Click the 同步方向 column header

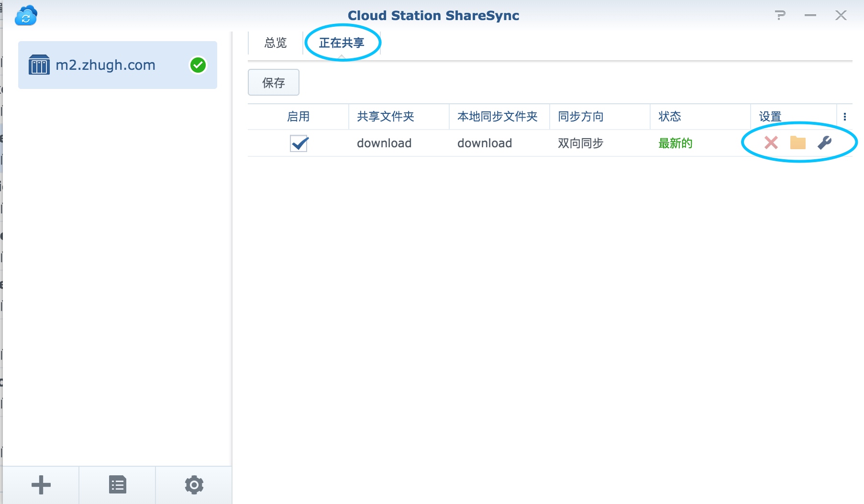click(x=600, y=117)
